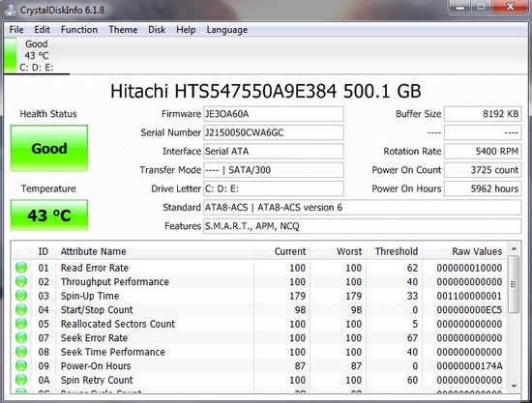Click the green Good health status button
532x403 pixels.
[x=49, y=148]
